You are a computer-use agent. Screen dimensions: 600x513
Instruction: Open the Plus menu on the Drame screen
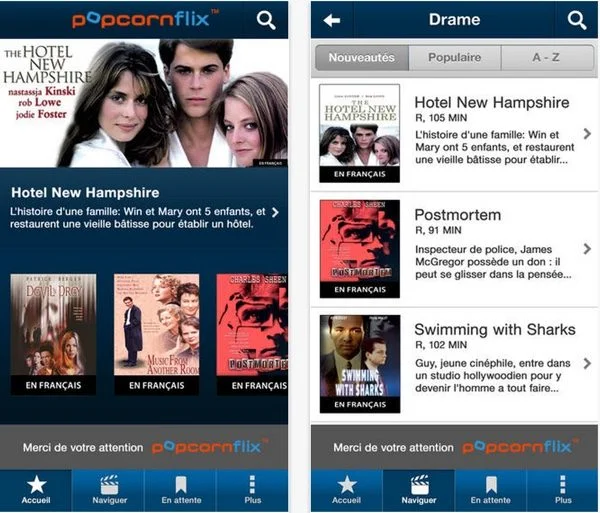562,490
